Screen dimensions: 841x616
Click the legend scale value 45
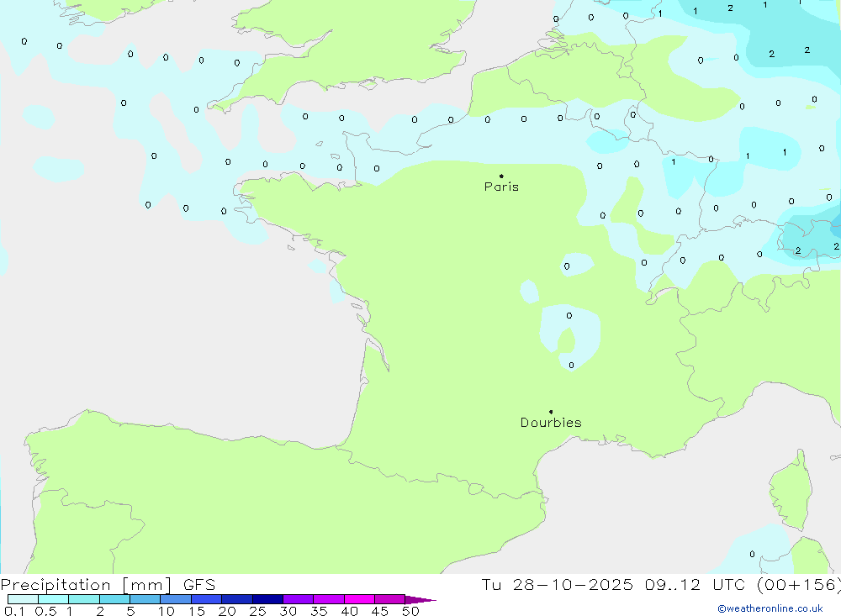click(380, 611)
